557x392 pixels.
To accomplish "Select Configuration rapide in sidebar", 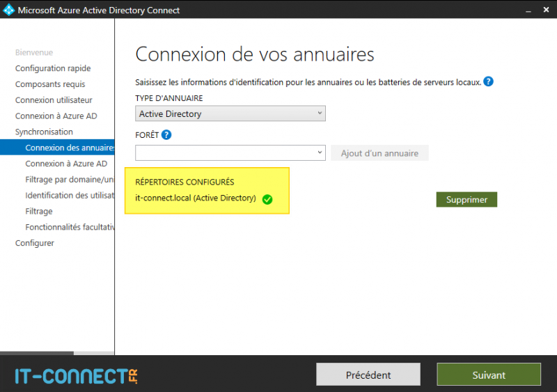I will 53,68.
